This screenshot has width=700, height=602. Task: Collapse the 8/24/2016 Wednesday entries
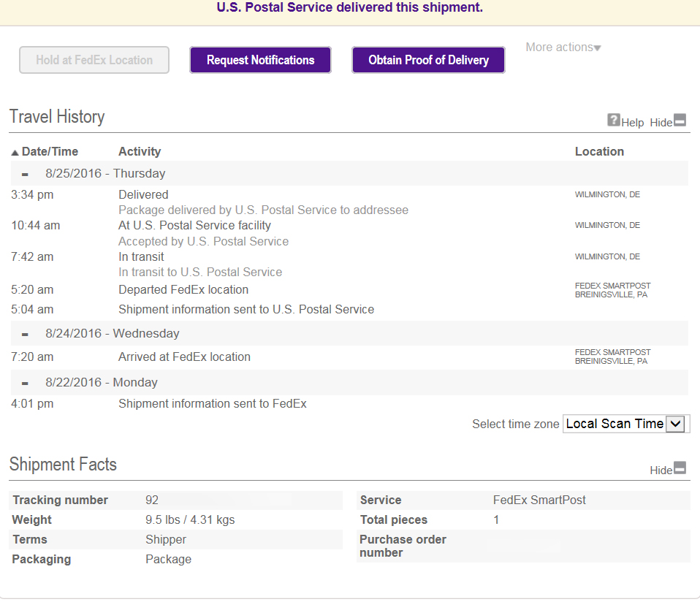[x=25, y=334]
